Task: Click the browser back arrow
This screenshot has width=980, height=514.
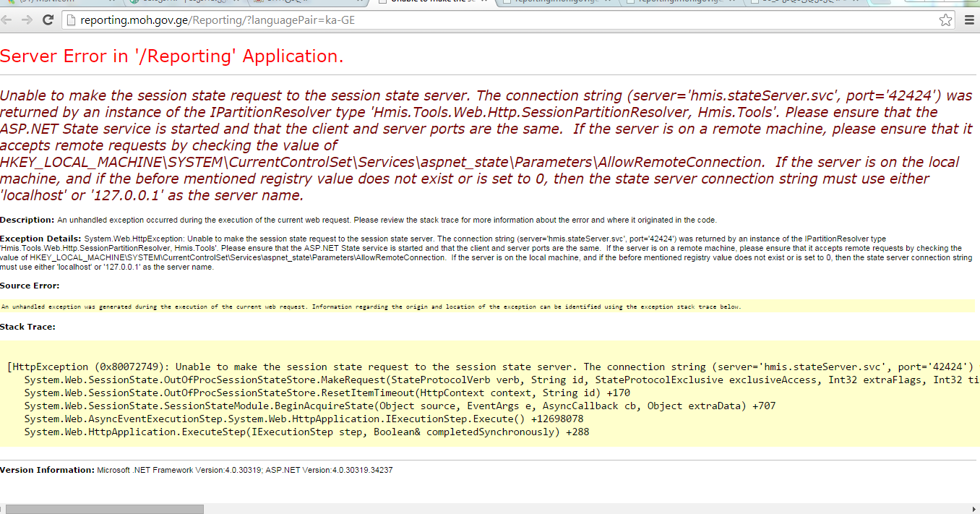Action: point(7,20)
